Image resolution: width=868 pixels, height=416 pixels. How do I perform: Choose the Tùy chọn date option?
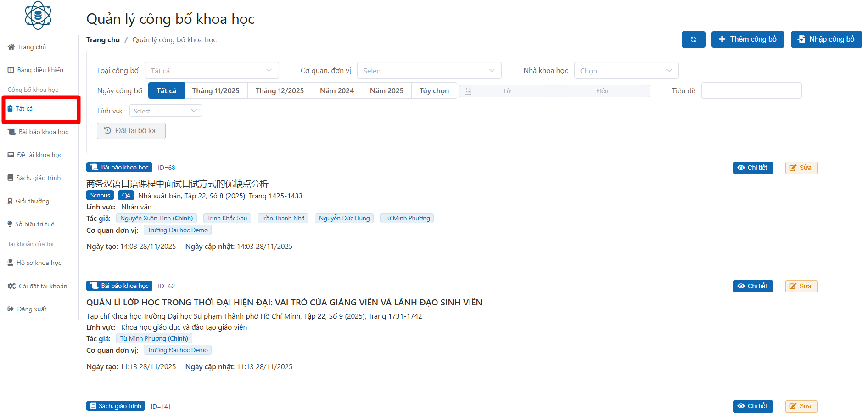tap(434, 91)
